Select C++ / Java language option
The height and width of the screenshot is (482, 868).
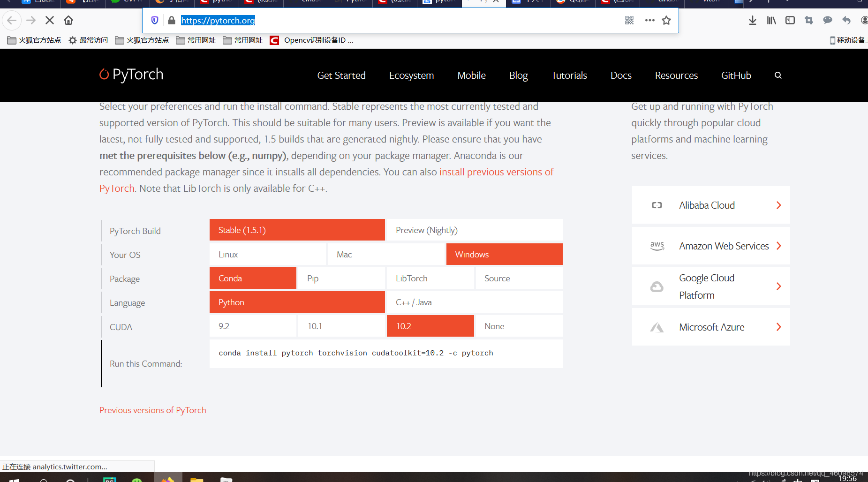(475, 302)
